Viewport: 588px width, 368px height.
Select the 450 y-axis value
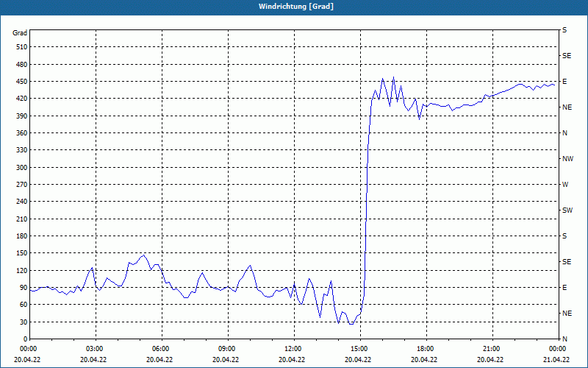pyautogui.click(x=22, y=82)
